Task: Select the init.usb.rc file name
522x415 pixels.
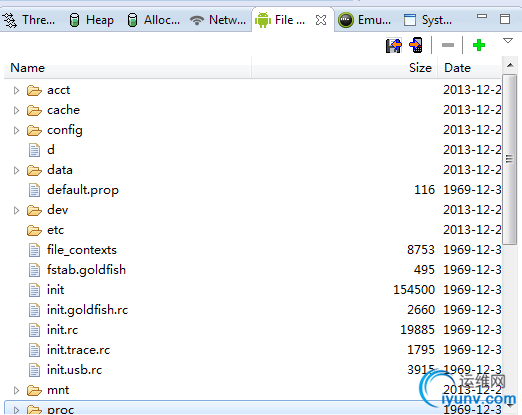Action: [x=74, y=370]
